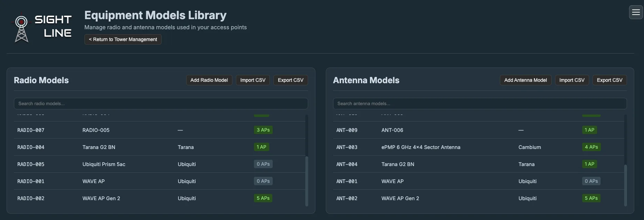644x220 pixels.
Task: Export CSV for Radio Models
Action: point(290,80)
